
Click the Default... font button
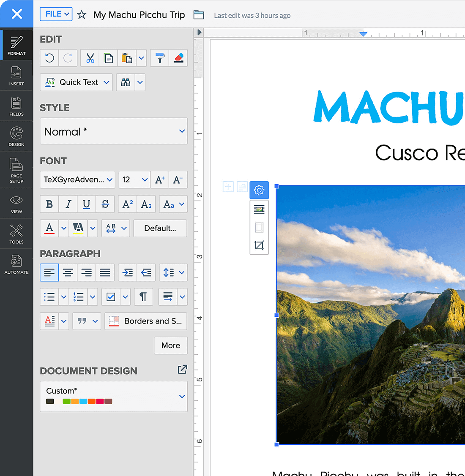[160, 228]
